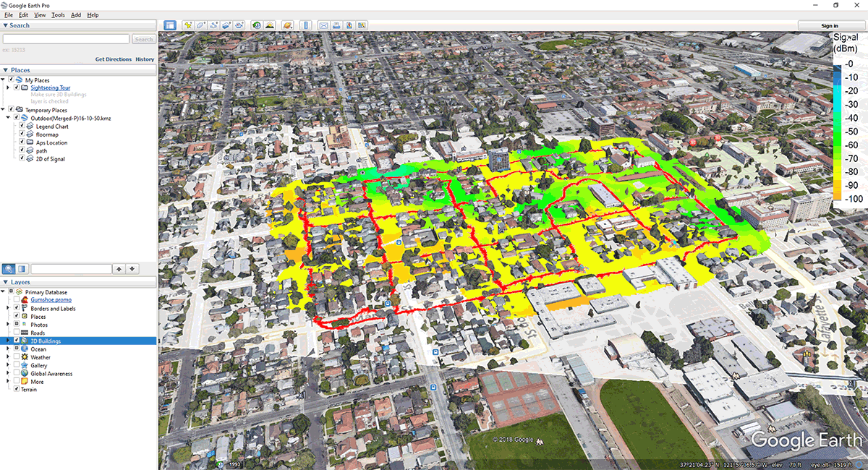The height and width of the screenshot is (470, 868).
Task: Click the Add Image Overlay icon
Action: coord(226,25)
